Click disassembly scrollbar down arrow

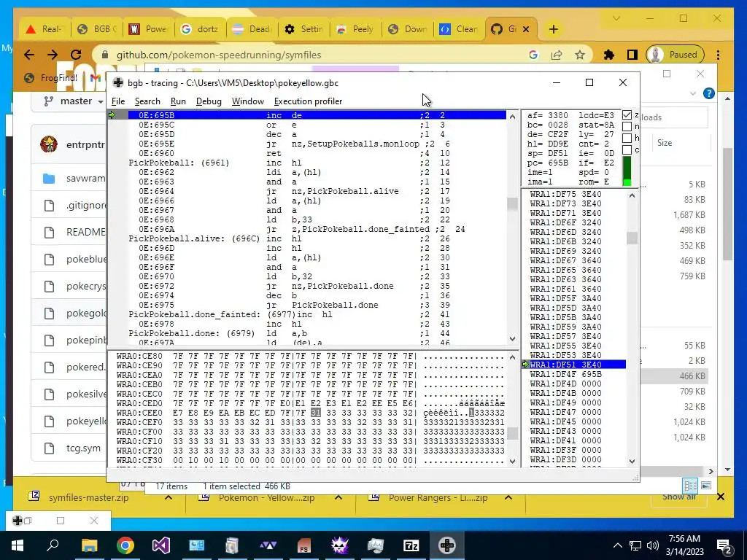point(512,339)
